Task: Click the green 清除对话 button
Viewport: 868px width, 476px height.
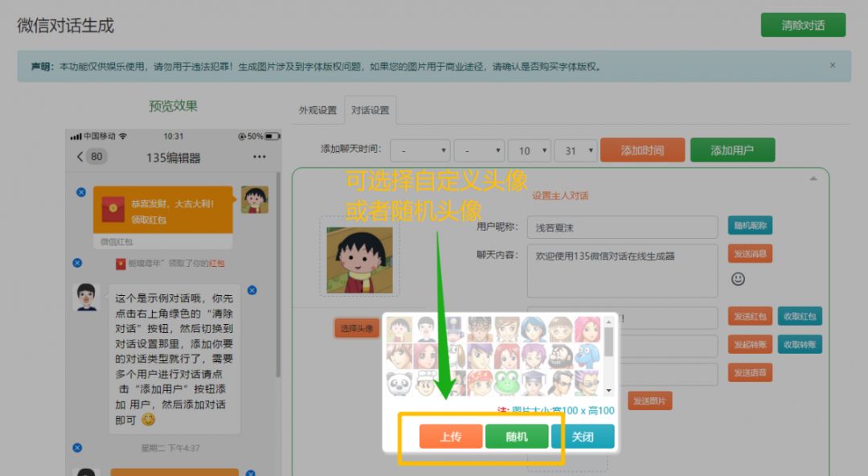Action: tap(803, 25)
